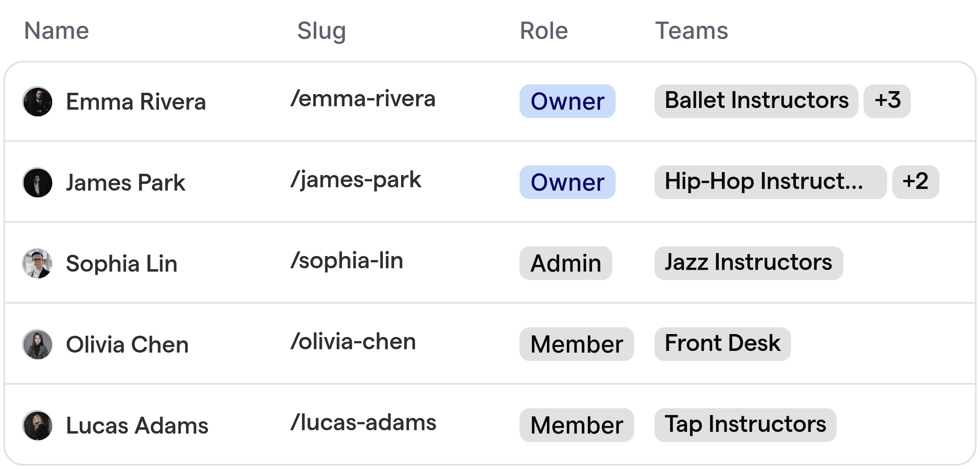Click Lucas Adams's profile avatar
This screenshot has height=469, width=980.
pyautogui.click(x=38, y=426)
